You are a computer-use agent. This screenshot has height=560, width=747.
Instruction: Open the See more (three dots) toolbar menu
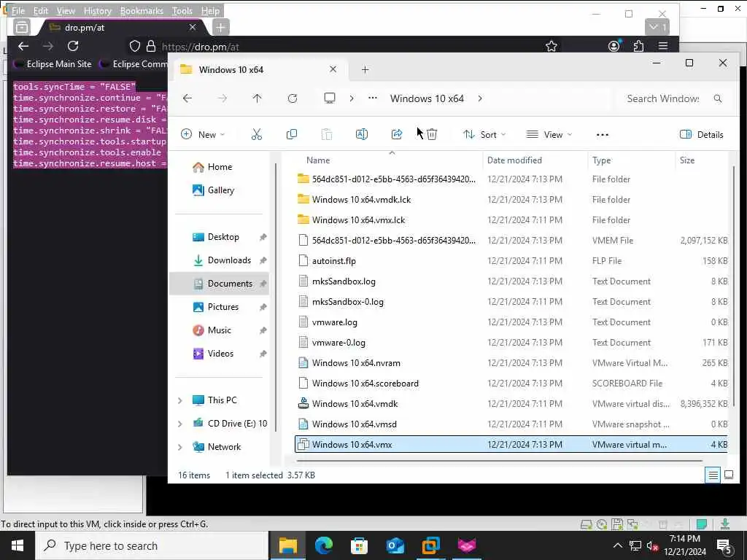tap(602, 135)
